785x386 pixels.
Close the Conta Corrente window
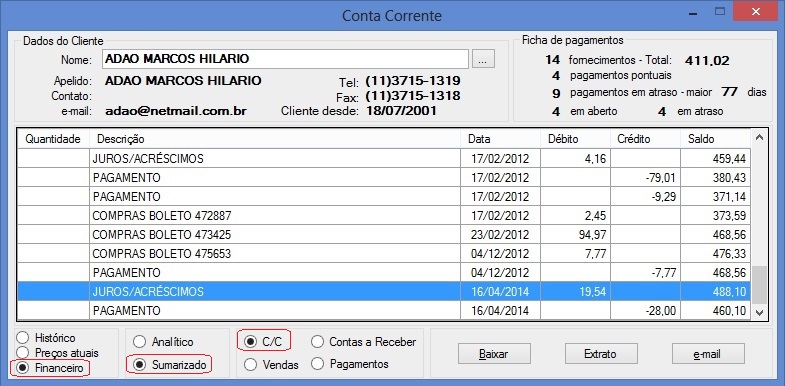click(756, 11)
